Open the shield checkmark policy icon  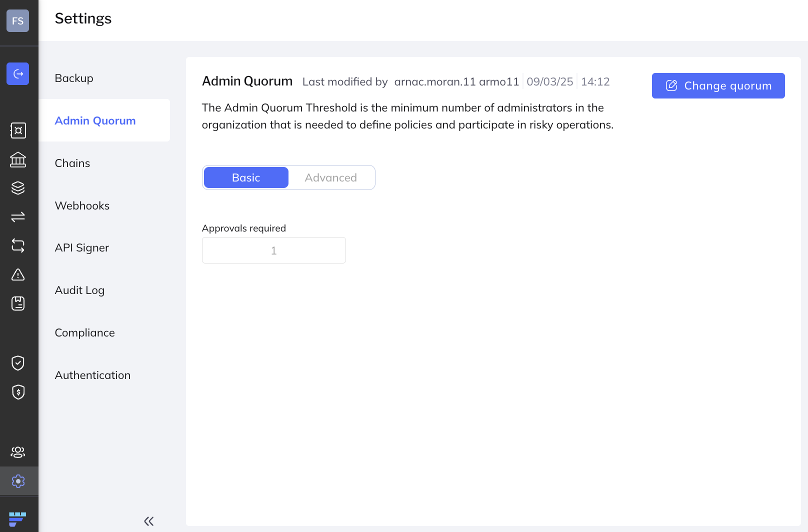(x=18, y=363)
